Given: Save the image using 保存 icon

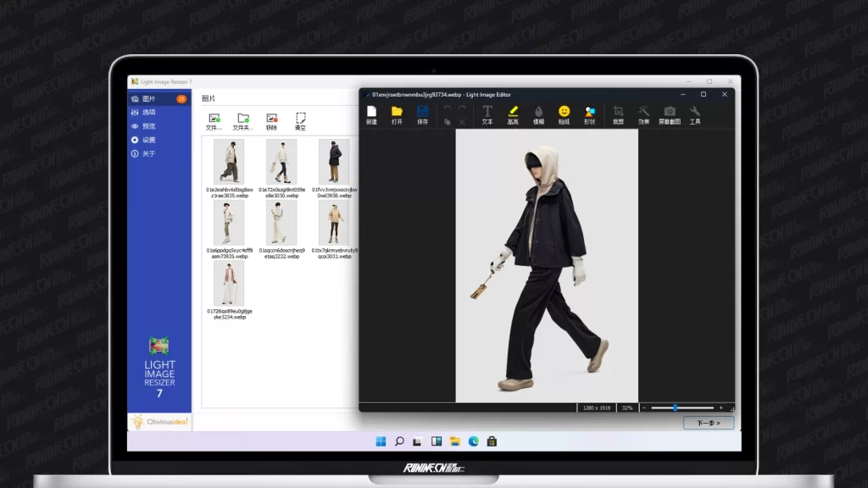Looking at the screenshot, I should click(422, 114).
